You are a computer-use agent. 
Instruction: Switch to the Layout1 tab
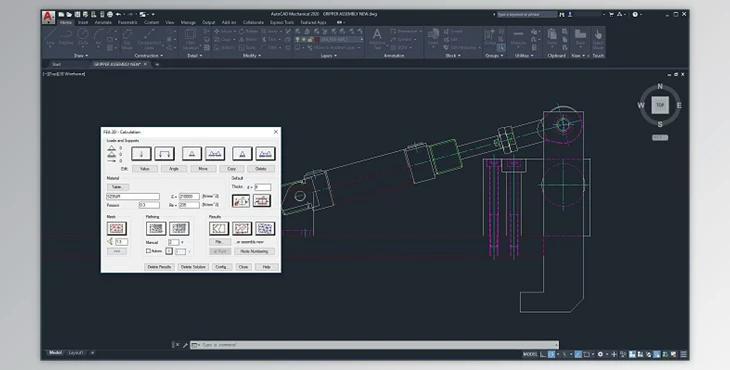[76, 353]
